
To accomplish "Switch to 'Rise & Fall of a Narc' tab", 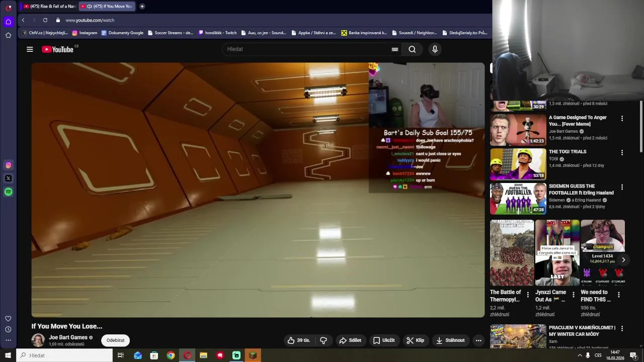I will pyautogui.click(x=49, y=6).
